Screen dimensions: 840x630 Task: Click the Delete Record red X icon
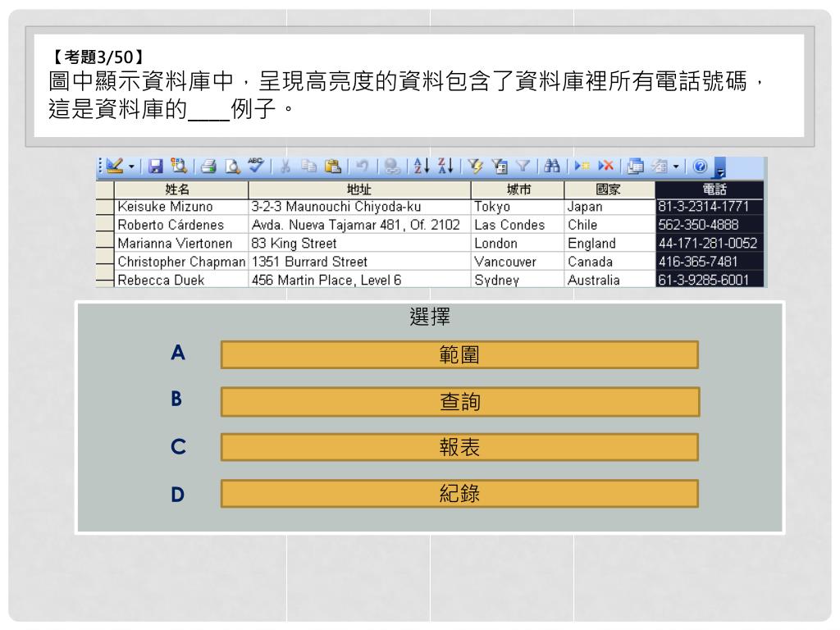(606, 166)
